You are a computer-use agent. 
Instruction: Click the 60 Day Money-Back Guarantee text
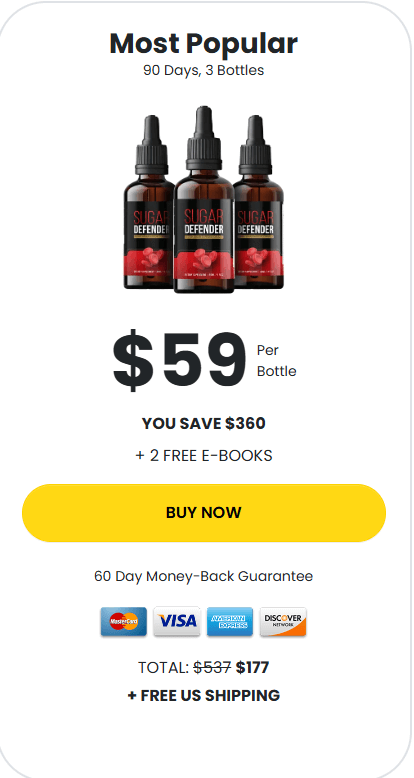pyautogui.click(x=204, y=576)
